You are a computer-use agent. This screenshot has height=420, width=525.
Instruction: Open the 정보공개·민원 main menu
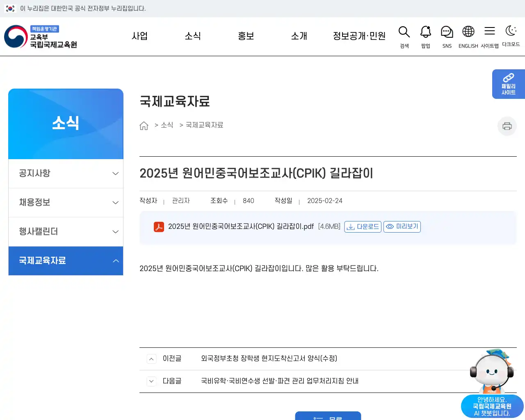359,36
